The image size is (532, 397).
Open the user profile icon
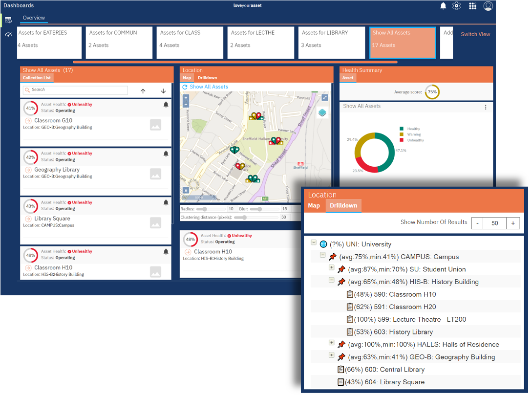pyautogui.click(x=488, y=6)
